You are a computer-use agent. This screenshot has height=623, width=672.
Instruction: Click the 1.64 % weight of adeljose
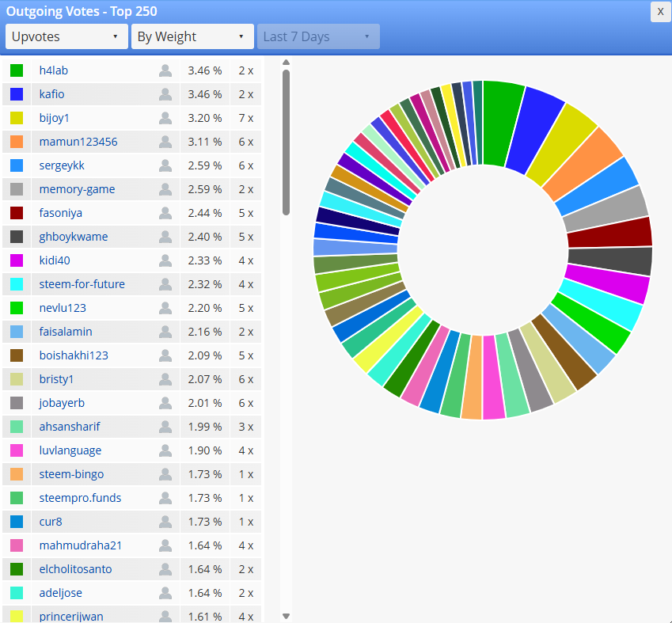[205, 593]
